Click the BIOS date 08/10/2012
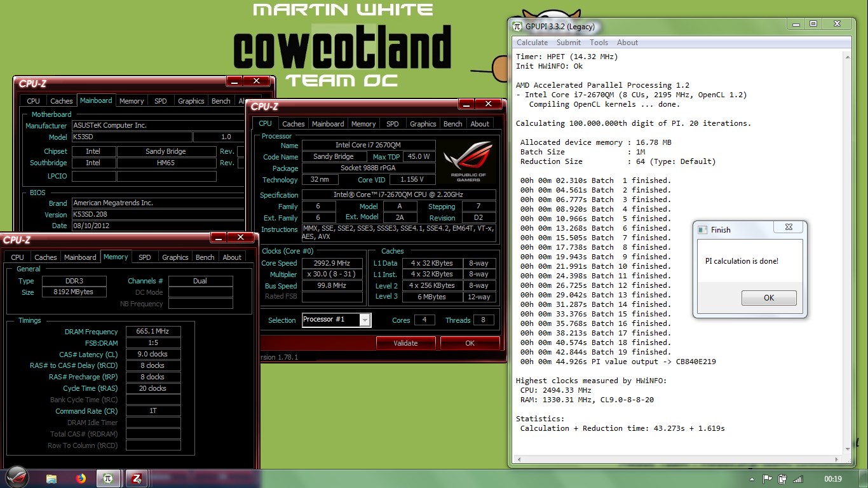This screenshot has width=868, height=488. click(x=158, y=226)
